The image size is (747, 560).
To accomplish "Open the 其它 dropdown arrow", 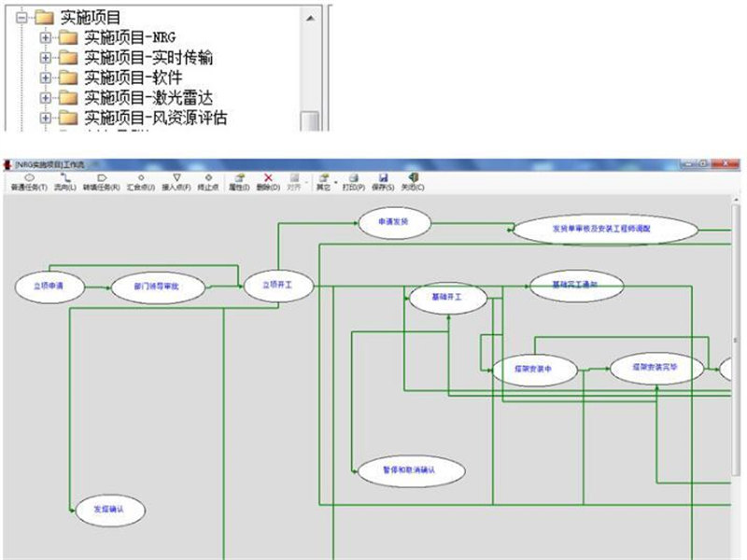I will pyautogui.click(x=336, y=182).
